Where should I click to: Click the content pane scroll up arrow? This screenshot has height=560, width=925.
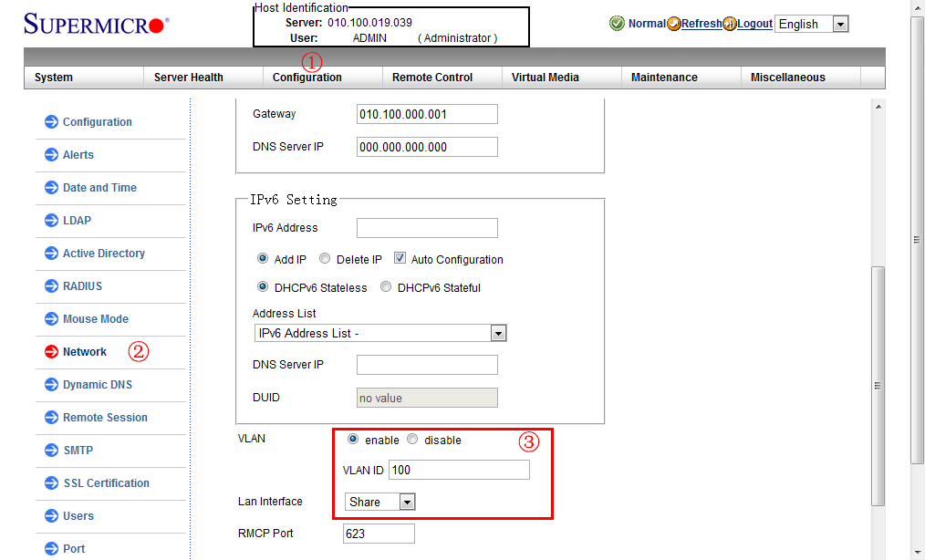click(878, 107)
